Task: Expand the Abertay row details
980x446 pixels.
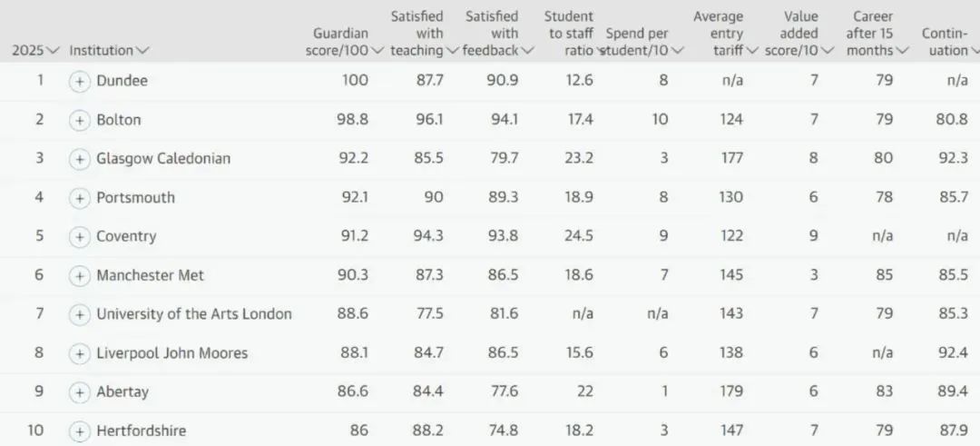Action: pyautogui.click(x=79, y=392)
